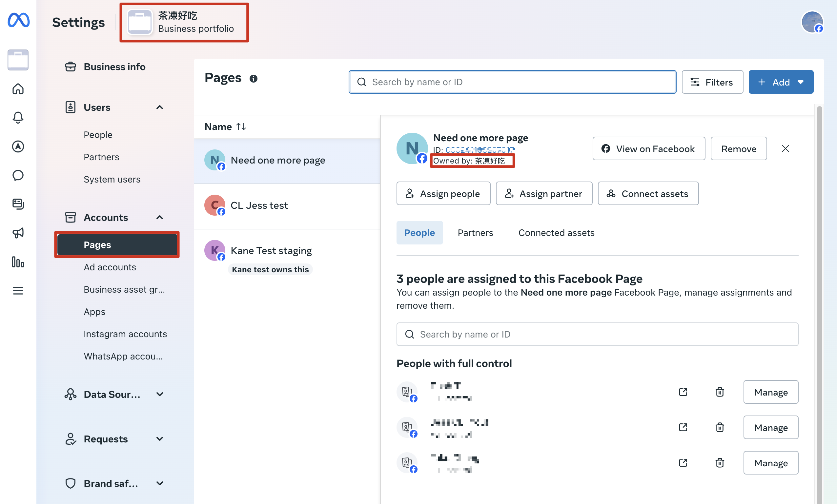Delete the second person with trash icon
The image size is (837, 504).
pos(720,427)
